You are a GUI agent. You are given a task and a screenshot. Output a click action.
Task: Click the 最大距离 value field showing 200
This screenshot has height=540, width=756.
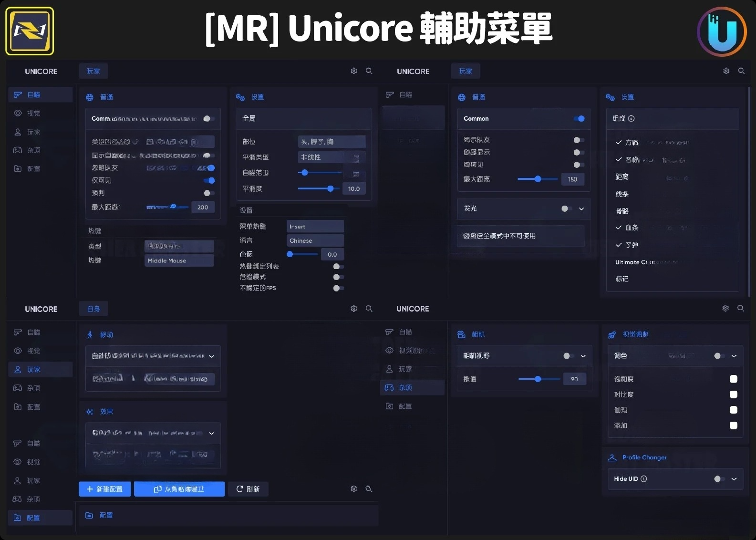coord(203,208)
